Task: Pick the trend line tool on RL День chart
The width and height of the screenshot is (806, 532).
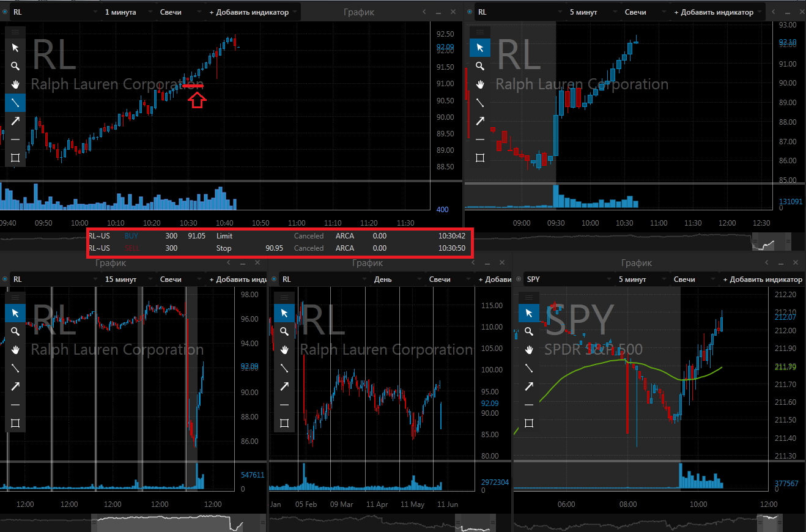Action: pyautogui.click(x=284, y=368)
